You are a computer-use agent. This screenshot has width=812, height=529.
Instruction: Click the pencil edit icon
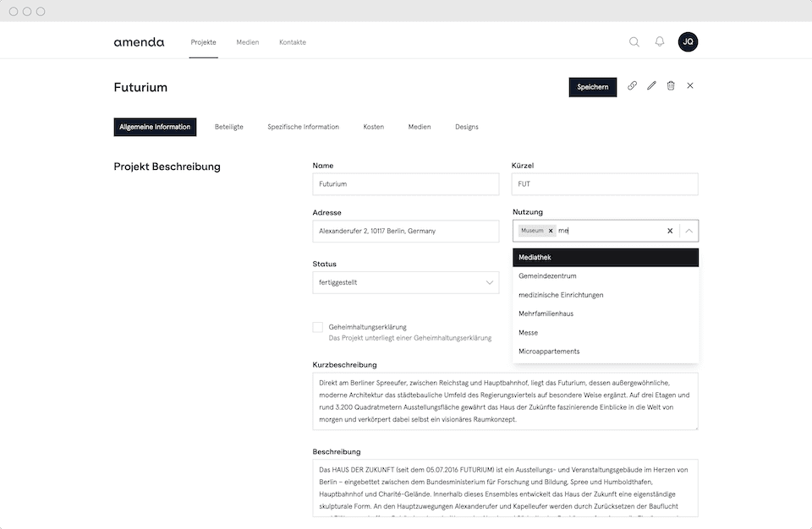651,86
